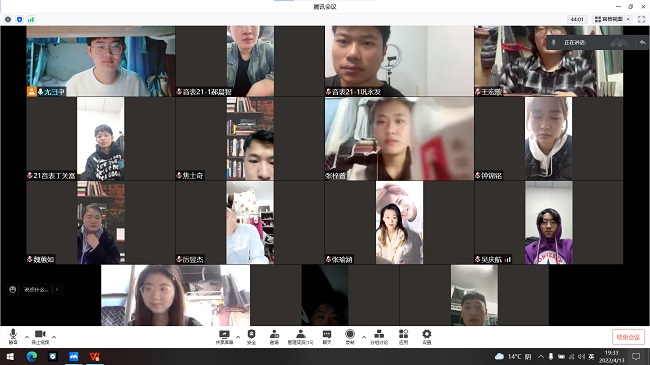Check network signal bars indicator
650x365 pixels.
click(x=31, y=19)
